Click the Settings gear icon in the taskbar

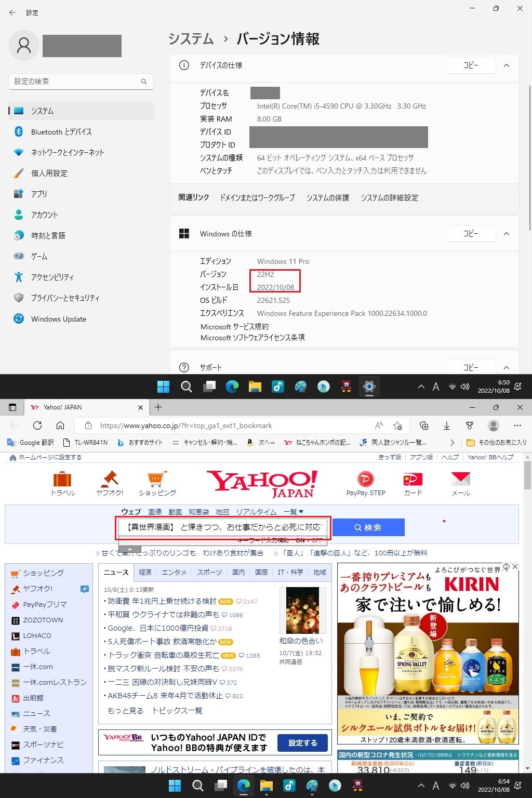[x=369, y=387]
